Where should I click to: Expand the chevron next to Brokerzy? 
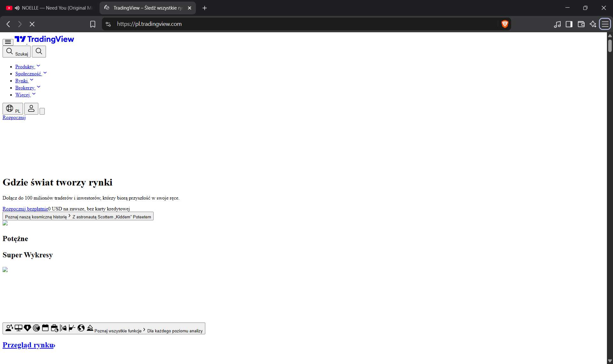tap(39, 87)
